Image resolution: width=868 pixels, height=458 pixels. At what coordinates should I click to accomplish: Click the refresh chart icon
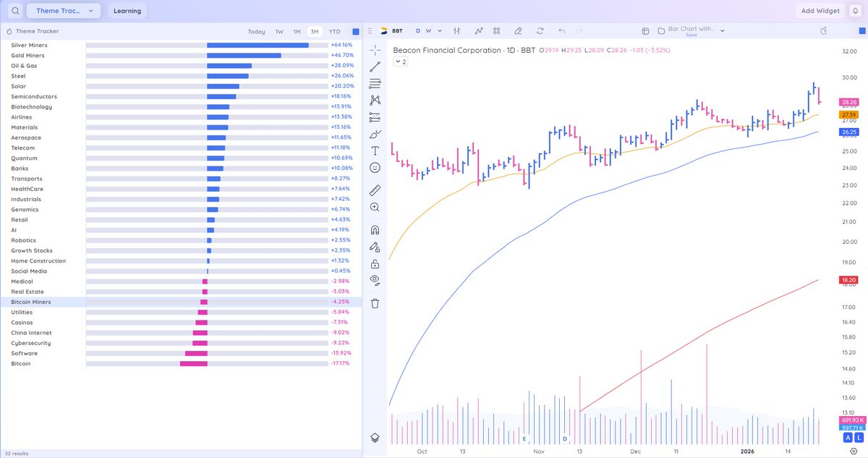pyautogui.click(x=540, y=31)
